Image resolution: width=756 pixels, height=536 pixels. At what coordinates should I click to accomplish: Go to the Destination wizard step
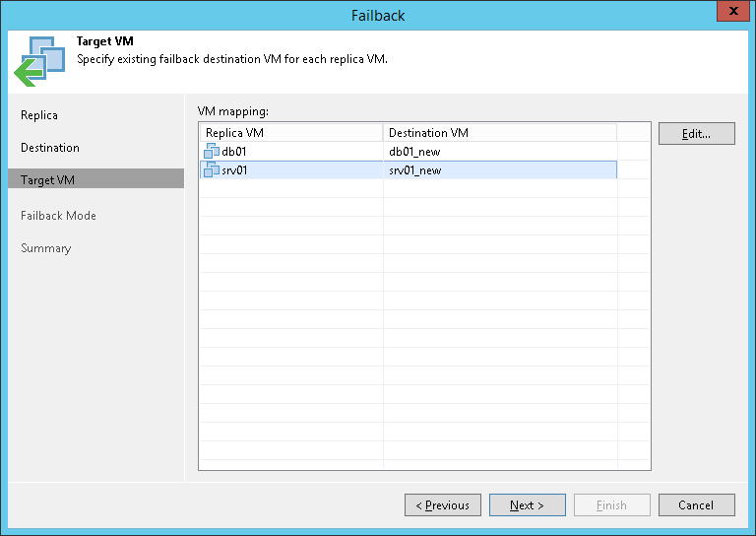(50, 148)
